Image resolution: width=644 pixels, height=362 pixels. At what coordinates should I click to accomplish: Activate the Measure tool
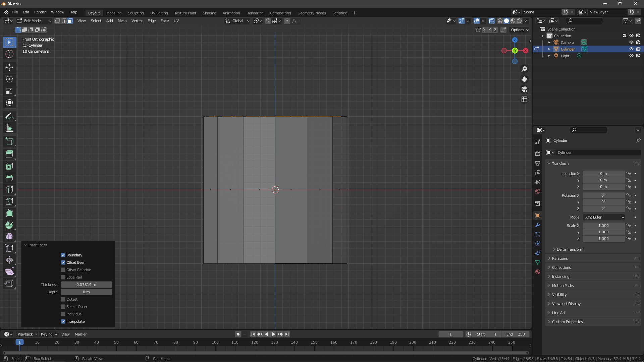pyautogui.click(x=9, y=128)
